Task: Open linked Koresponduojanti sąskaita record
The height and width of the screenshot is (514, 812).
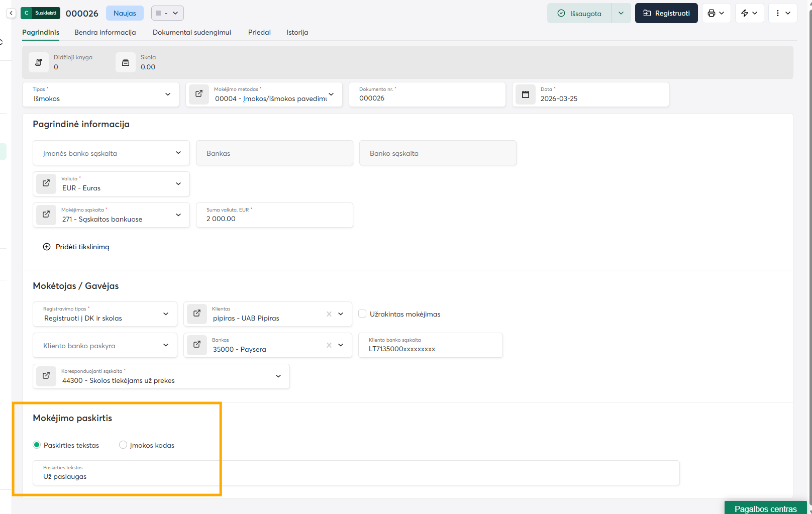Action: [46, 376]
